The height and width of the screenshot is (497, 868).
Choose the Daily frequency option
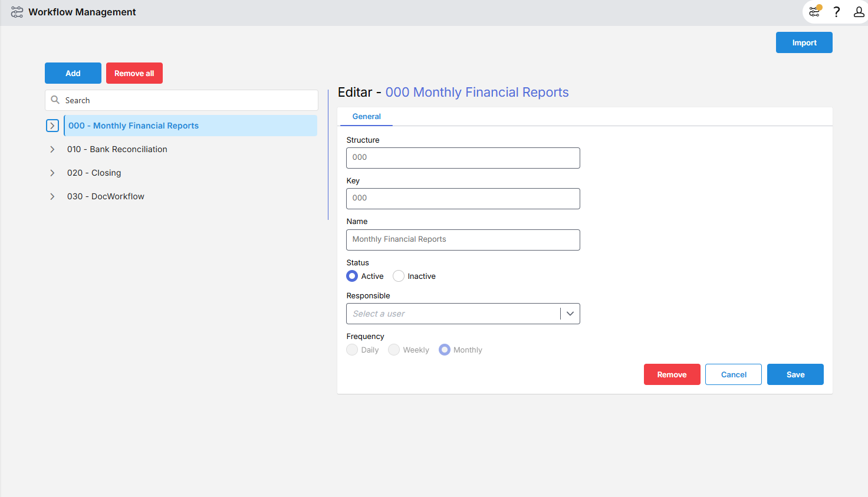(352, 350)
